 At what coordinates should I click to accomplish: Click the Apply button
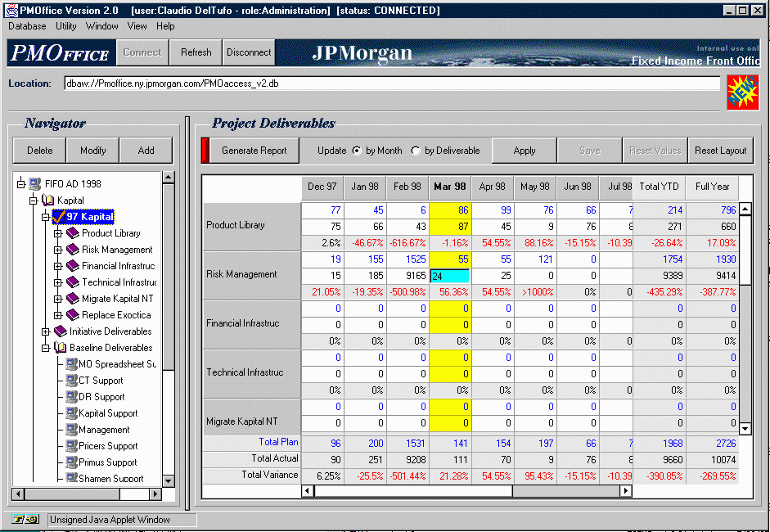tap(524, 151)
